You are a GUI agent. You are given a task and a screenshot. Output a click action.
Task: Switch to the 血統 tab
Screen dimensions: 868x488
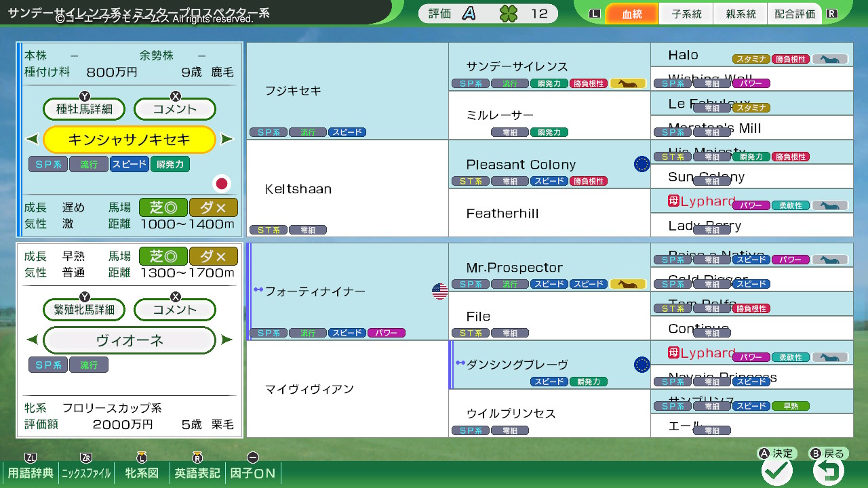click(x=631, y=14)
